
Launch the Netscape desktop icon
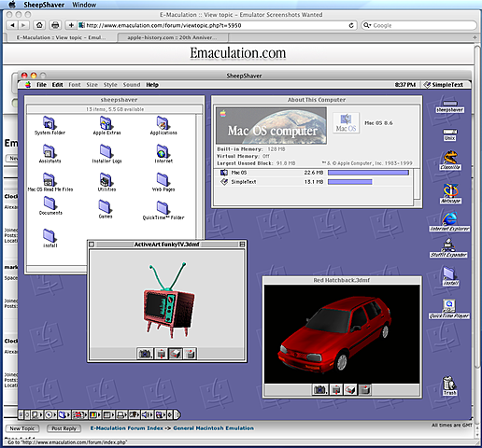coord(450,193)
